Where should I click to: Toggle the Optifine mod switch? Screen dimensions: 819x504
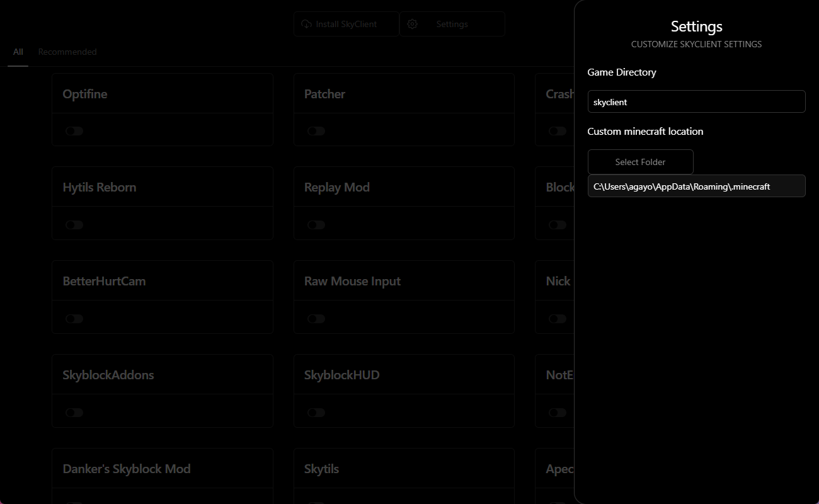(74, 131)
